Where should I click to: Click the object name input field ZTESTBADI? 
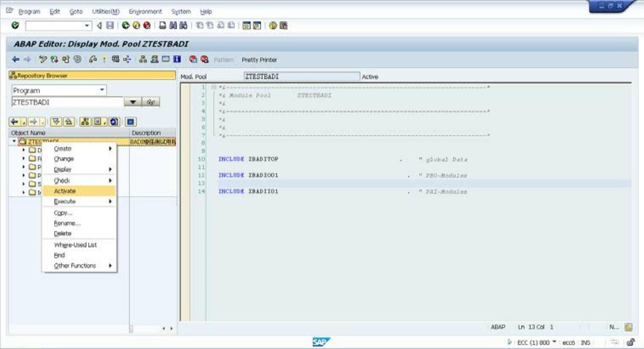pyautogui.click(x=67, y=102)
